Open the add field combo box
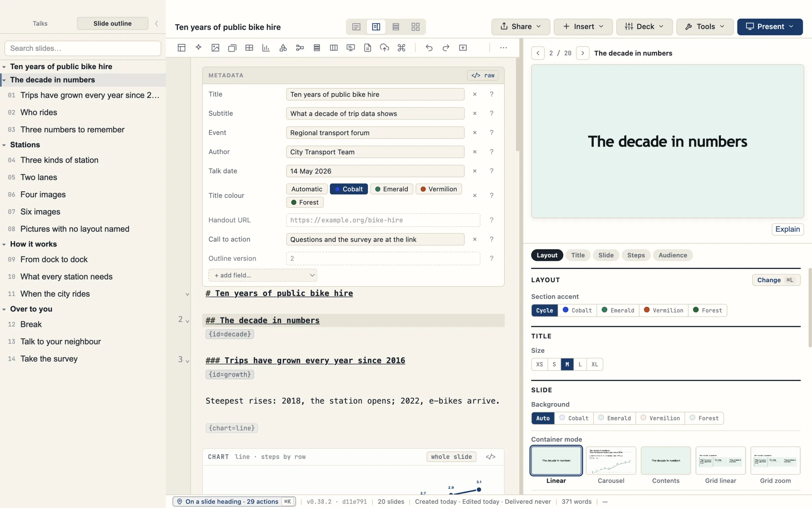 (263, 275)
